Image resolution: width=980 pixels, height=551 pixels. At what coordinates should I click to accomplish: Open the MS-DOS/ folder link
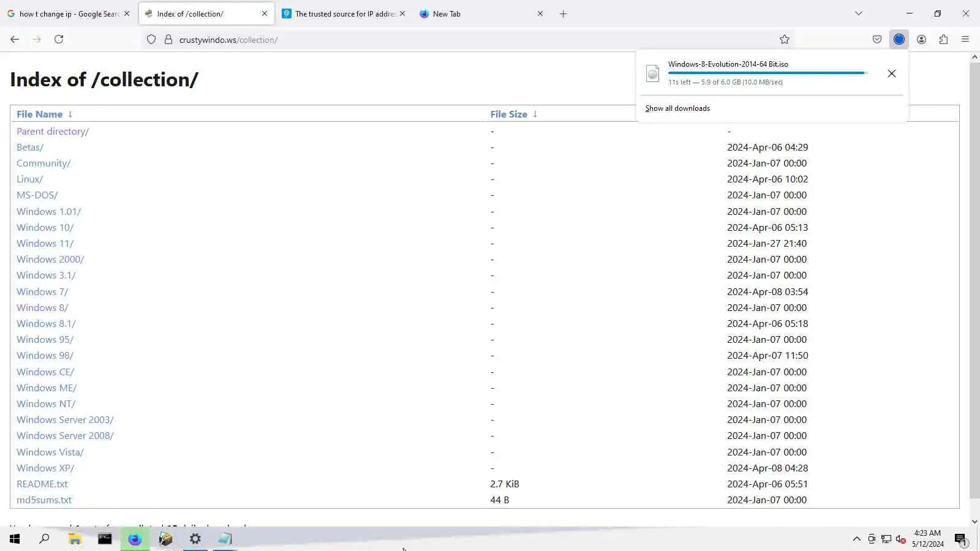pyautogui.click(x=37, y=195)
